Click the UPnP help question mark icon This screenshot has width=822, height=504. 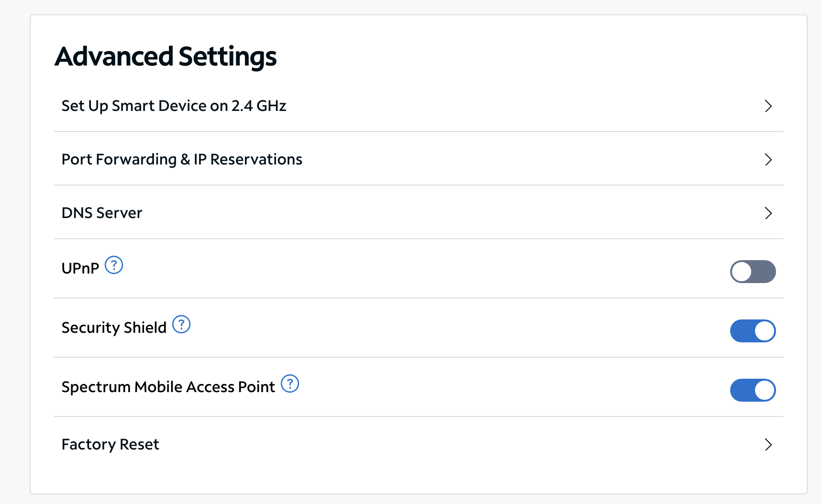pos(114,265)
